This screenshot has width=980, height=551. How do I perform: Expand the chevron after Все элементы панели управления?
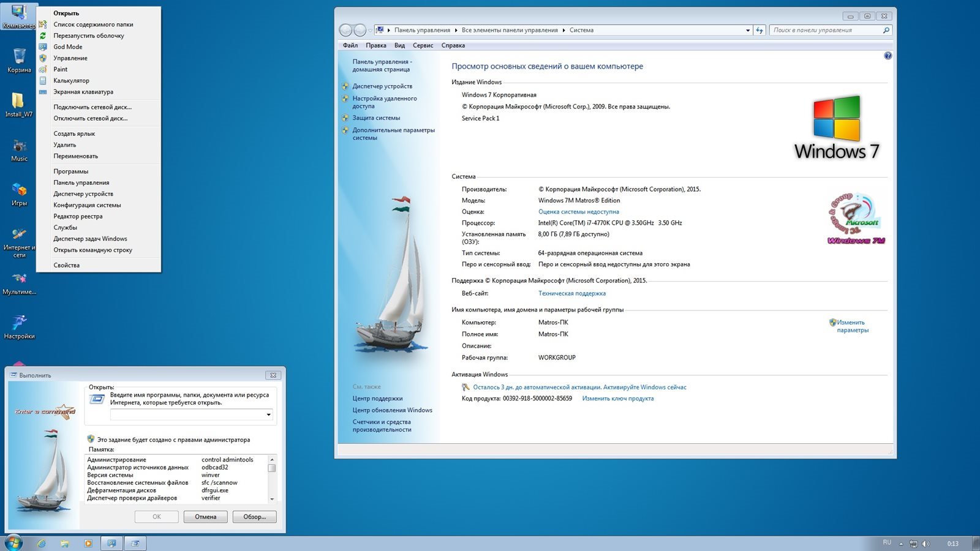563,30
